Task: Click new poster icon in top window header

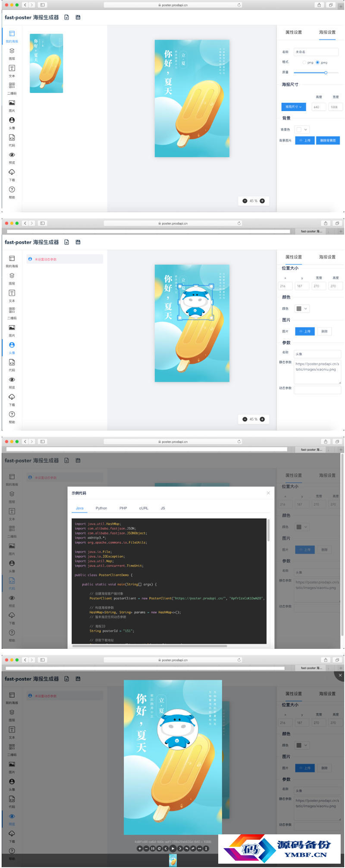Action: click(66, 17)
